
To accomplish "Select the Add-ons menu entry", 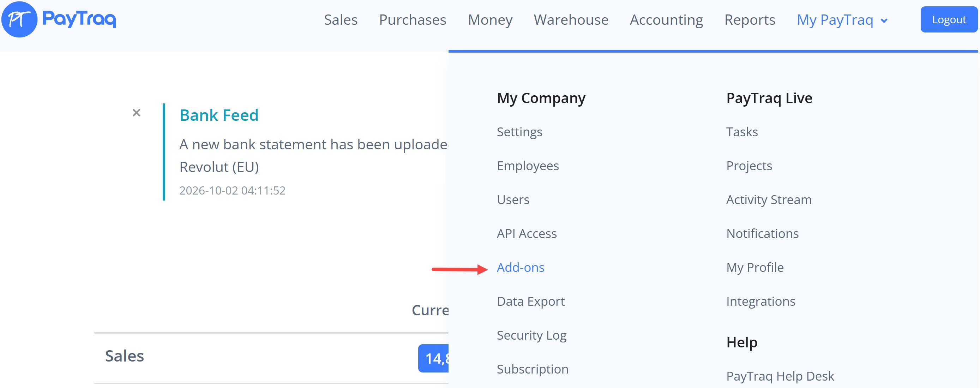I will coord(521,267).
